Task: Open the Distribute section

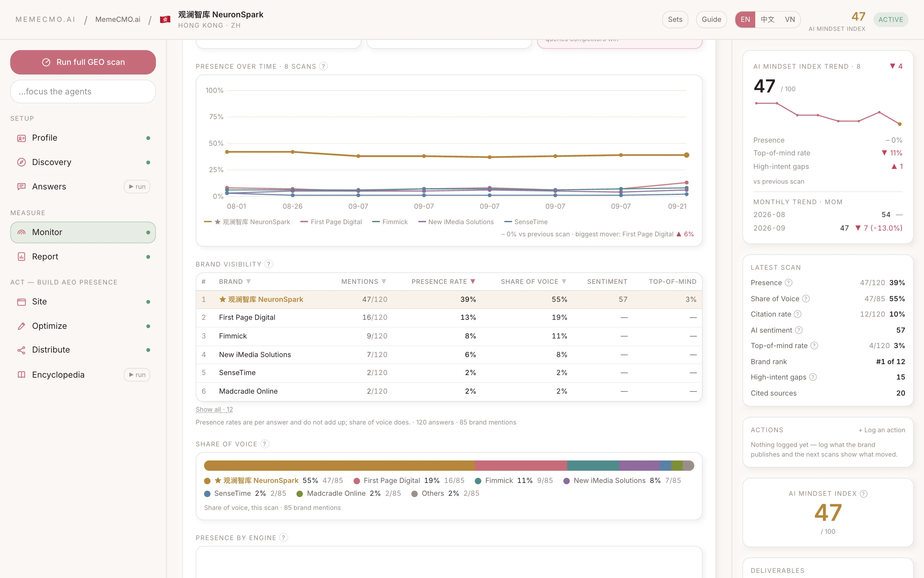Action: click(83, 350)
